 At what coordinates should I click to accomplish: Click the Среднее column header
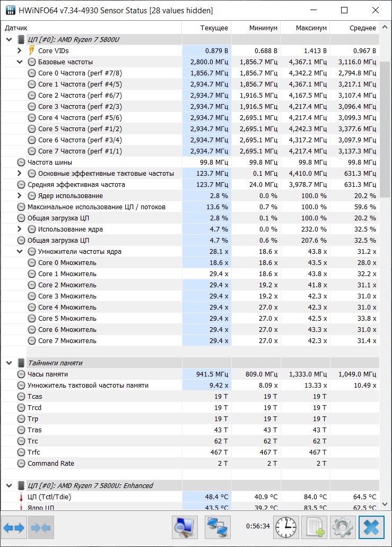pyautogui.click(x=355, y=28)
